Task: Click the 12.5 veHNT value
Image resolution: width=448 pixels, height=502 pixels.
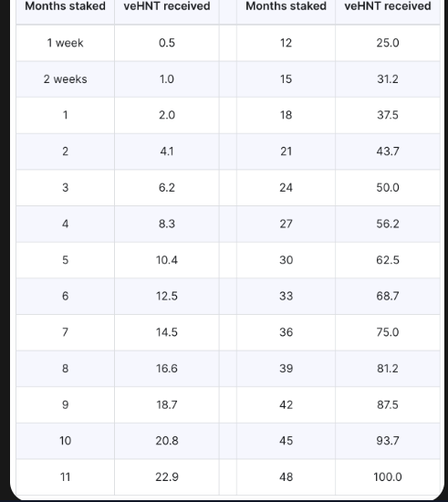Action: (x=167, y=296)
